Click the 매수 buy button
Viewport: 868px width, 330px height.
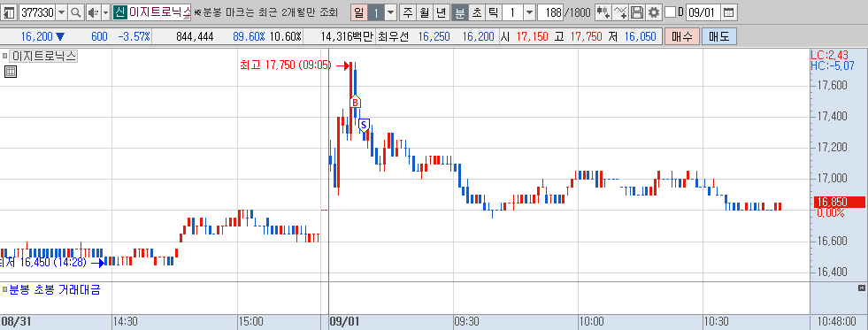coord(682,36)
